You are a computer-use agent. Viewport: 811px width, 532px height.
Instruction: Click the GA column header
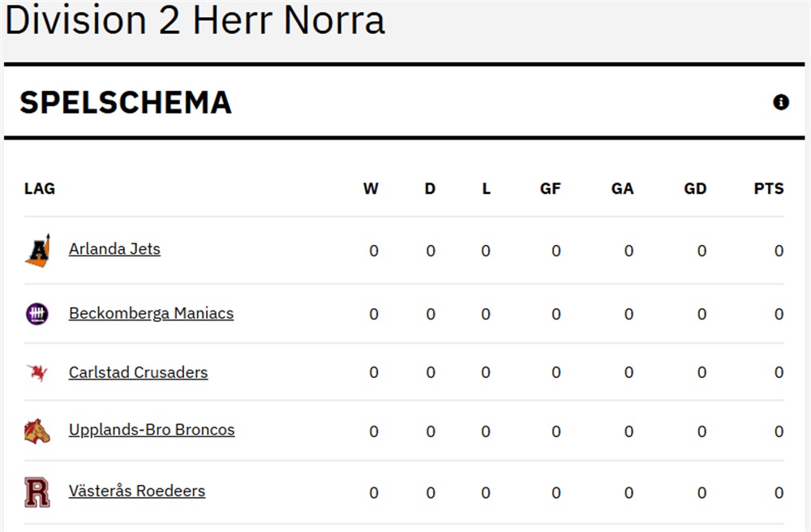point(622,189)
